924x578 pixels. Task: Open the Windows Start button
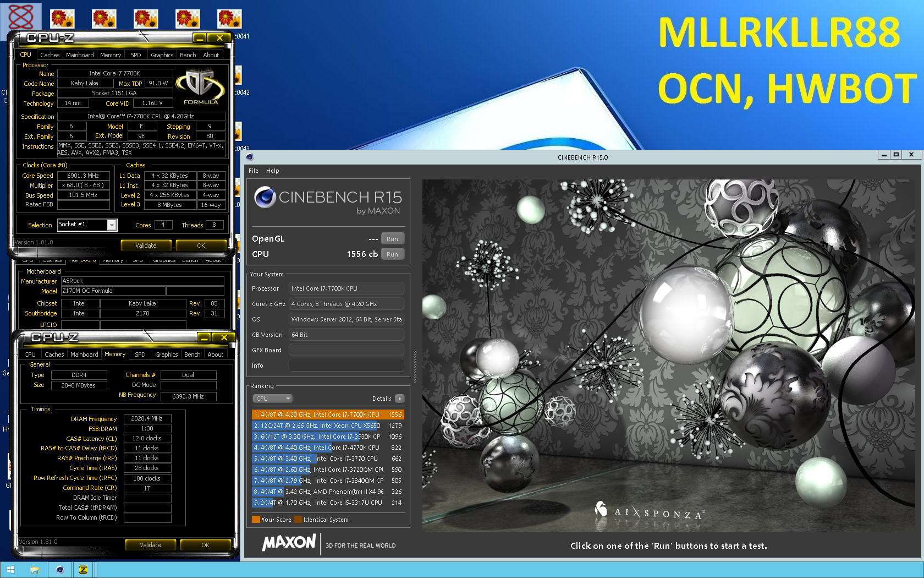(x=10, y=570)
